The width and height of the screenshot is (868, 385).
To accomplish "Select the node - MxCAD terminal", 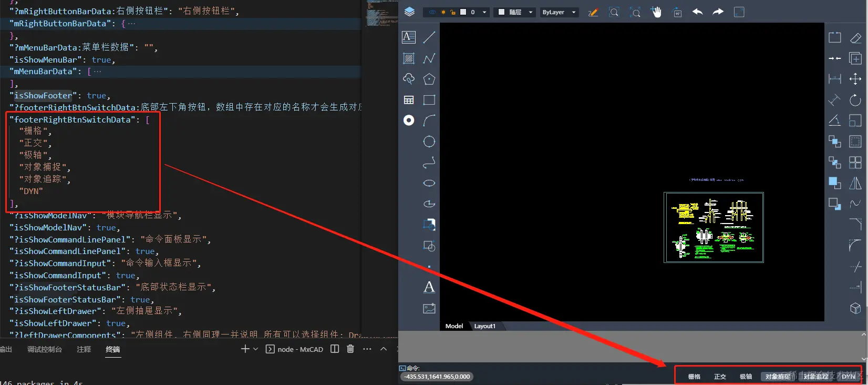I will (294, 349).
